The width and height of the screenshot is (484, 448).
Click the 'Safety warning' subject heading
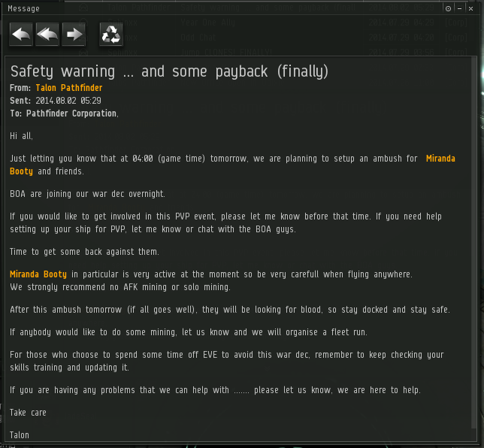(x=168, y=71)
